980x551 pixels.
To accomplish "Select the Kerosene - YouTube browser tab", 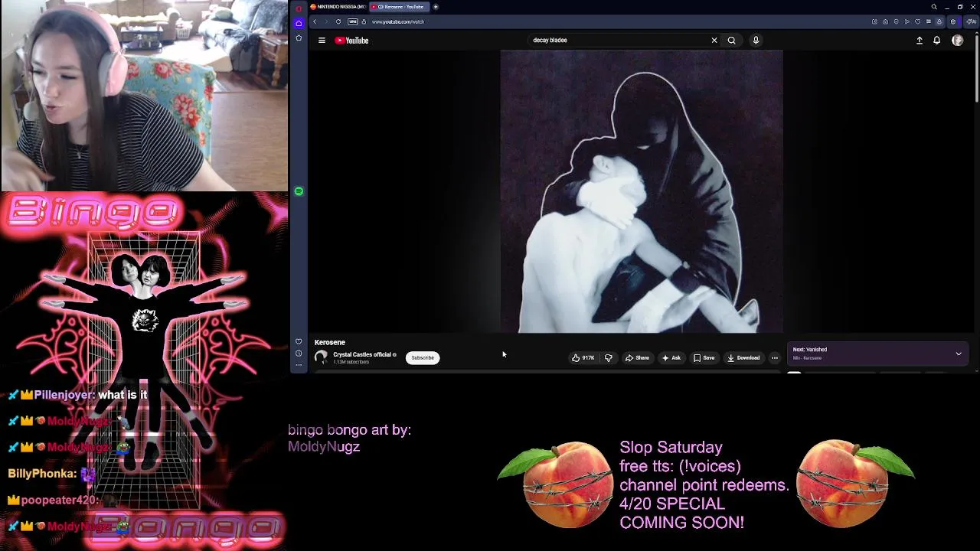I will [x=398, y=7].
